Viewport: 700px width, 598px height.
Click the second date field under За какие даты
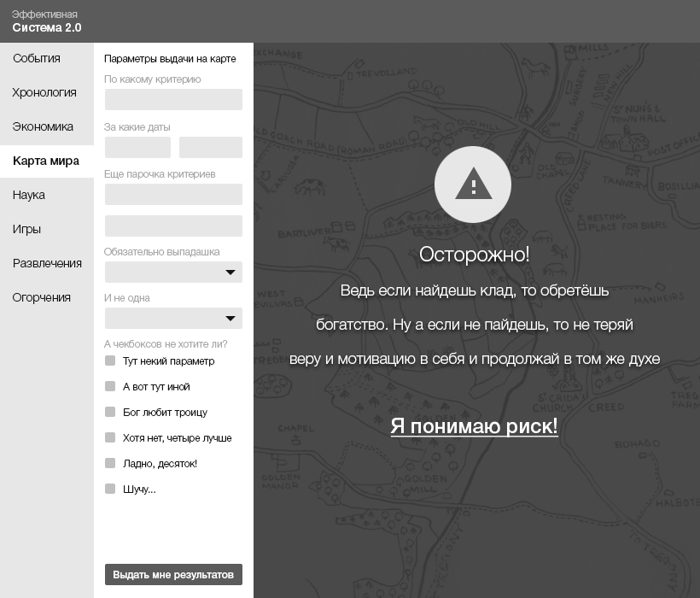tap(211, 148)
